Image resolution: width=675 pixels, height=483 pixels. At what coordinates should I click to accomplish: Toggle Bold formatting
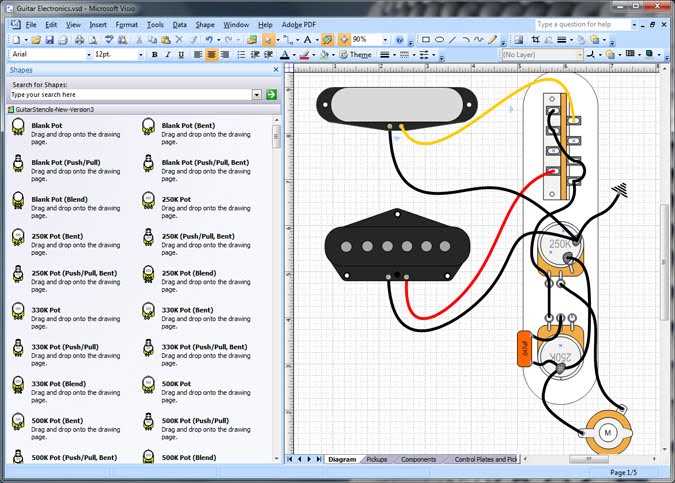[155, 55]
